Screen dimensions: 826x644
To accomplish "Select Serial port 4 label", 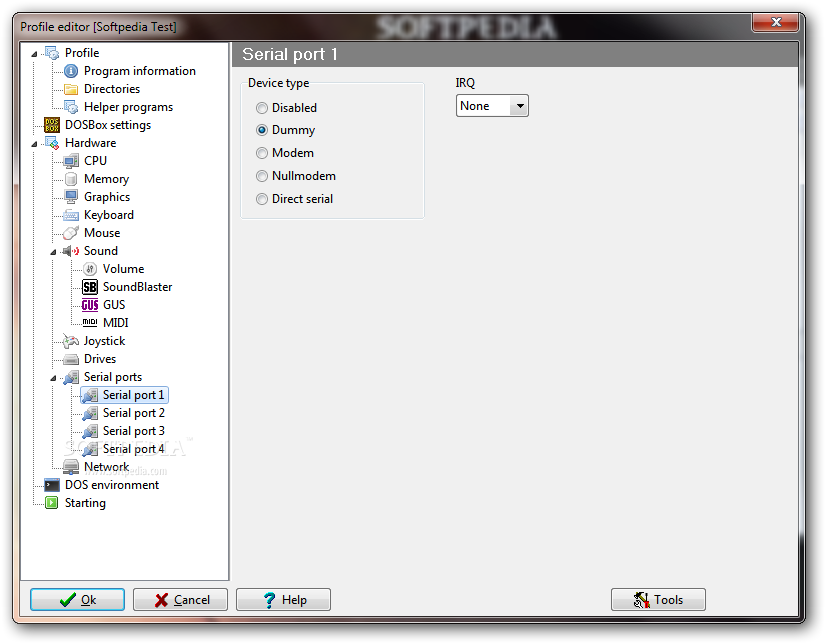I will point(134,449).
